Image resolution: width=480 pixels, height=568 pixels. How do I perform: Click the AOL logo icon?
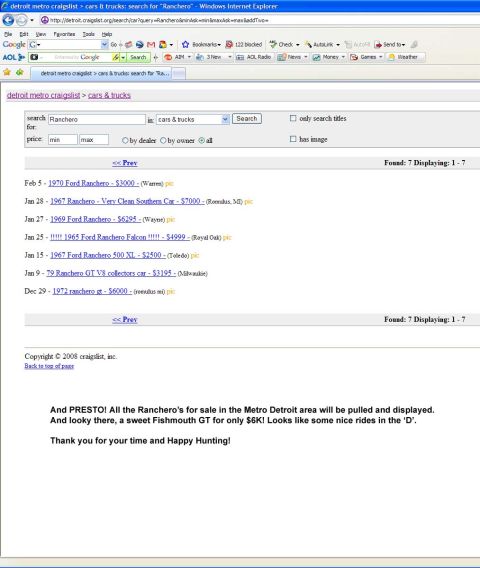(x=14, y=57)
